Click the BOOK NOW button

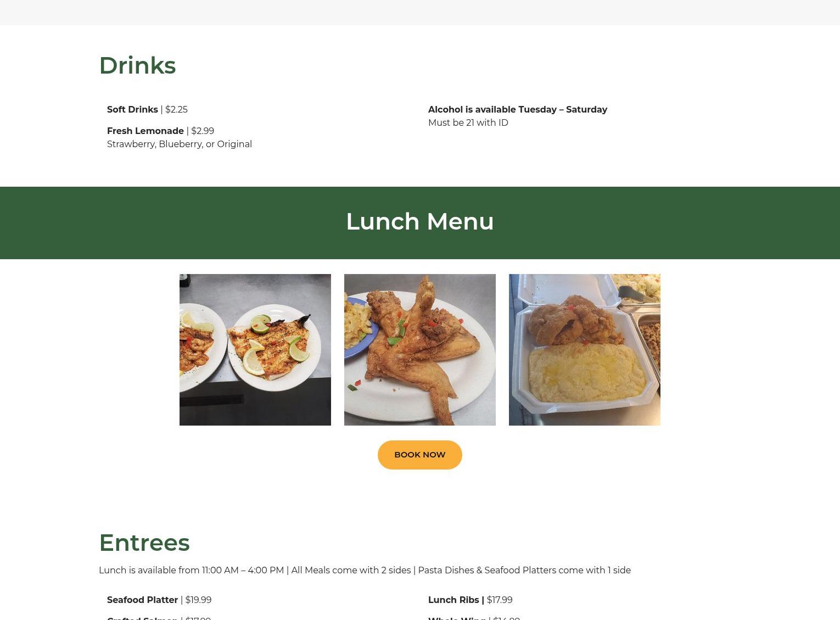419,455
